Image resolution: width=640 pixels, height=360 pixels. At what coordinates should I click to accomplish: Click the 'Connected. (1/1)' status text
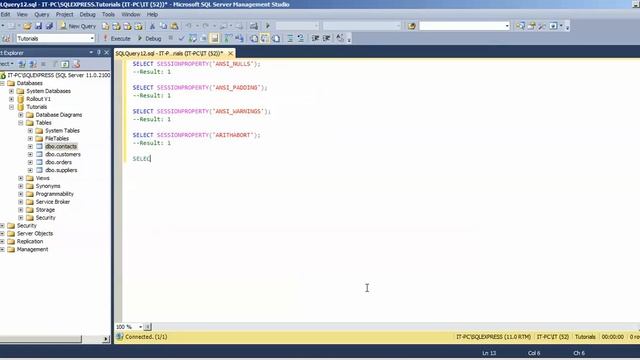[146, 337]
